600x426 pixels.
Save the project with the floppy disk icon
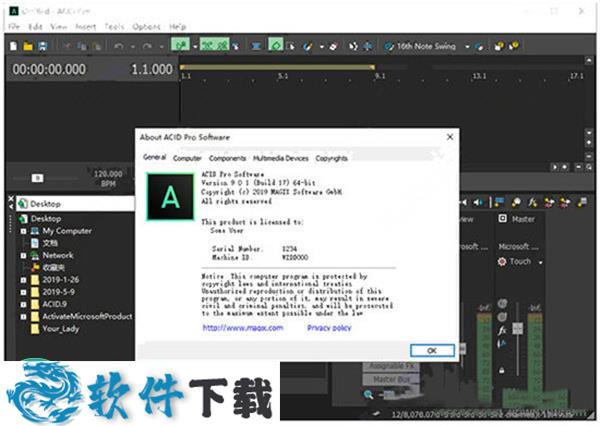click(x=42, y=46)
